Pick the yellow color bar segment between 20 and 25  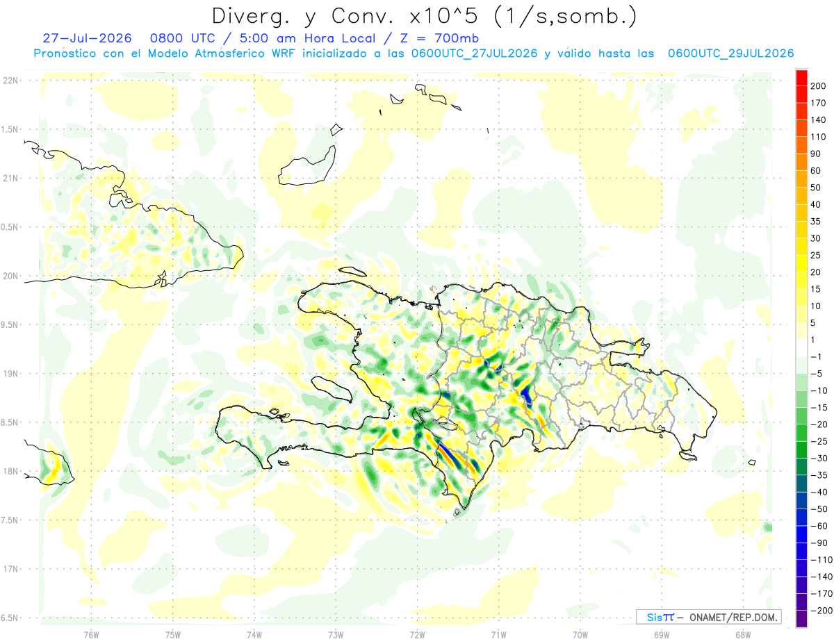pyautogui.click(x=801, y=263)
